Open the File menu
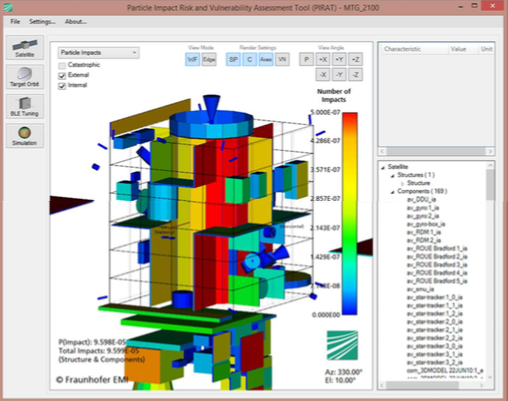Image resolution: width=508 pixels, height=401 pixels. tap(15, 22)
